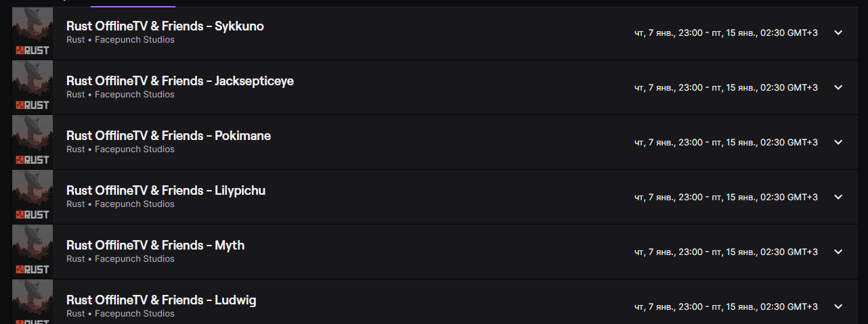The image size is (868, 324).
Task: Open Rust OfflineTV & Friends - Myth title
Action: pyautogui.click(x=156, y=246)
